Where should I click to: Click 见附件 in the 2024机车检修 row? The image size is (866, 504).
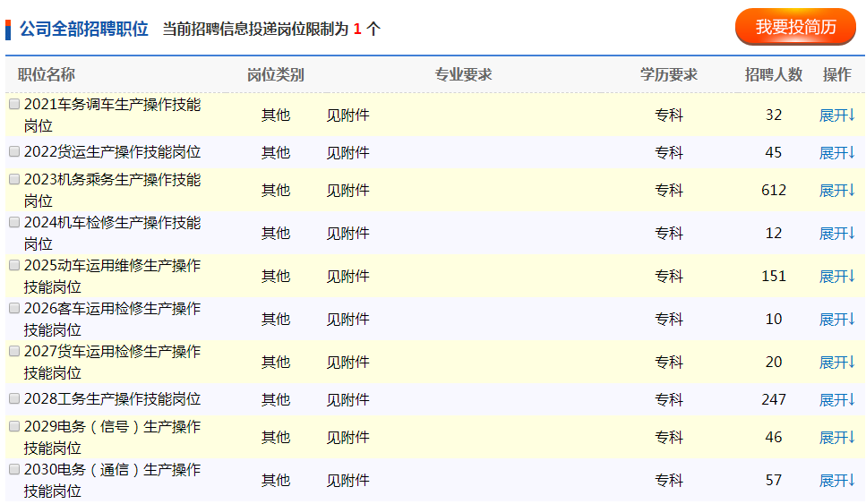coord(347,233)
